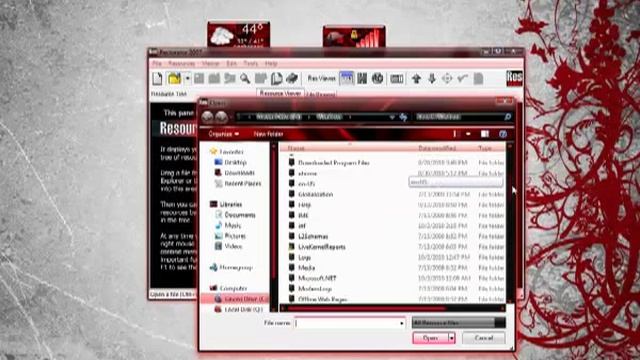Select the Downloaded Program Files folder
640x360 pixels.
pyautogui.click(x=333, y=163)
